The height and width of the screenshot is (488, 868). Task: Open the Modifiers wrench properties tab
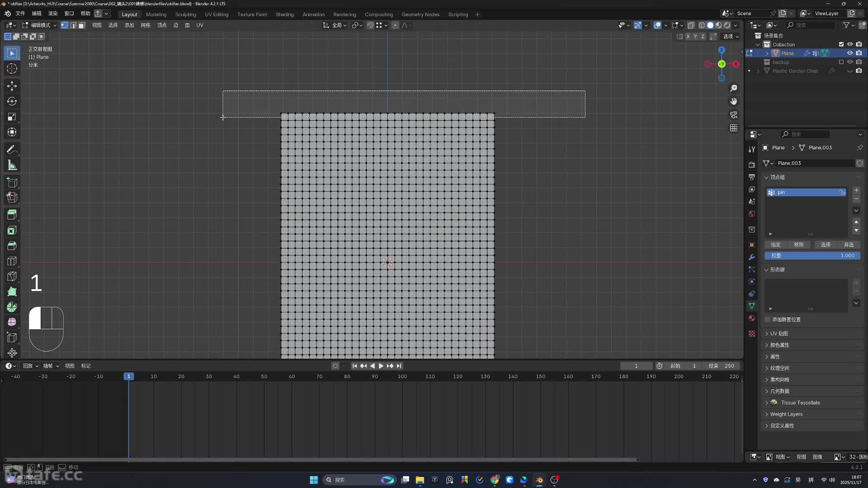[752, 257]
